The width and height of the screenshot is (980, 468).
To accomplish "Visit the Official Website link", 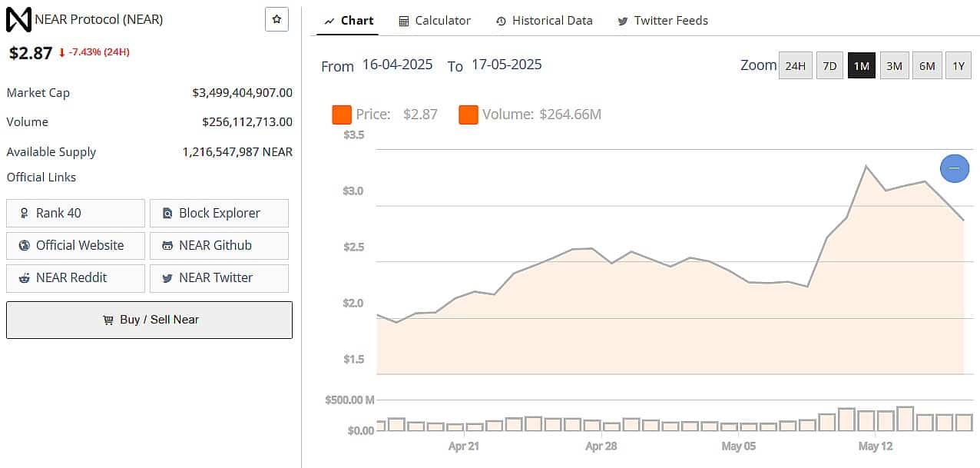I will [x=75, y=245].
